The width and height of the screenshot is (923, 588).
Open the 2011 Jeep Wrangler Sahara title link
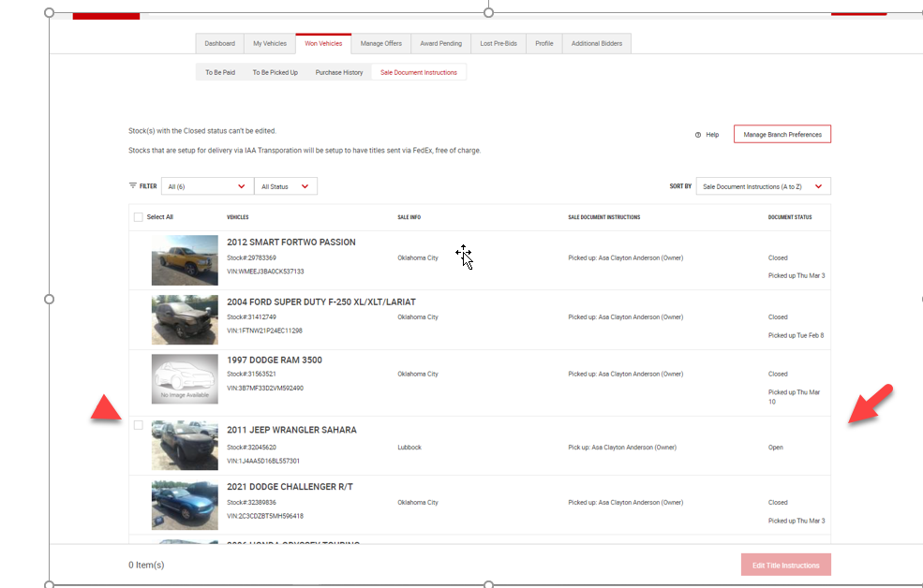click(x=291, y=431)
